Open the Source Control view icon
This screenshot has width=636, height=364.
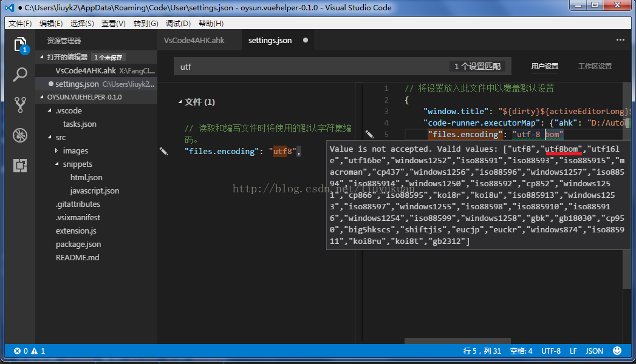coord(20,104)
